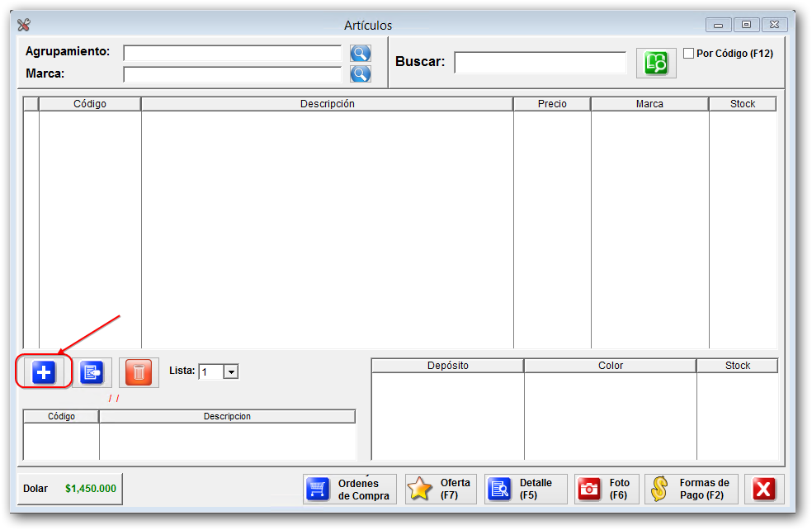Click the Buscar text field
Screen dimensions: 812x530
pos(541,63)
